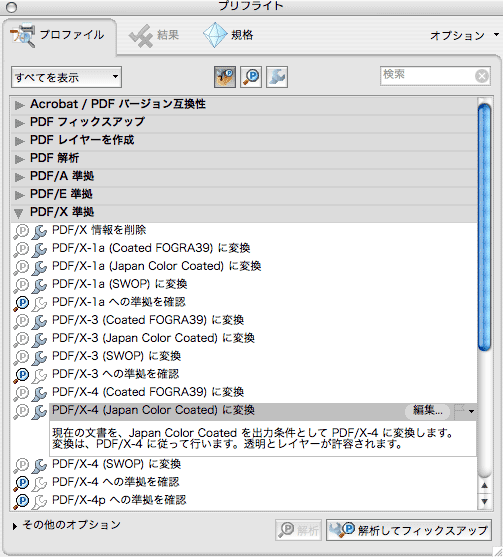Click the wrench icon for PDF/X-3 (SWOP) に変換
This screenshot has width=503, height=557.
[39, 357]
